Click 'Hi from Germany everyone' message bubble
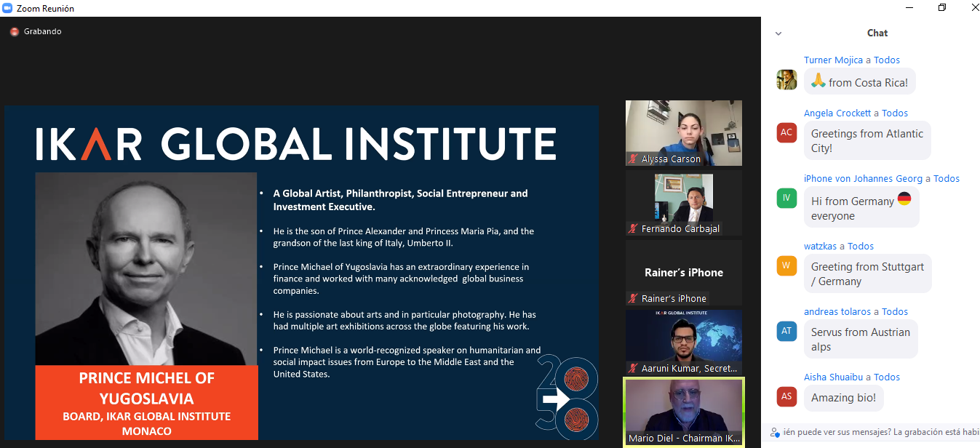 [861, 207]
